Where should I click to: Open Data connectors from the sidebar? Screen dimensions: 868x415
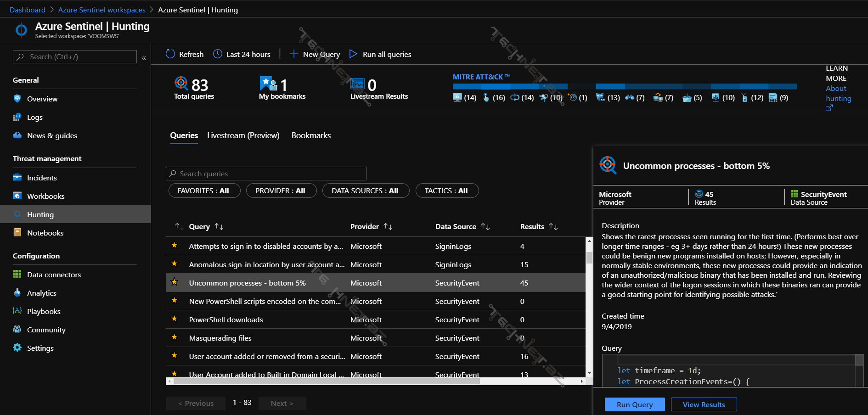[54, 275]
